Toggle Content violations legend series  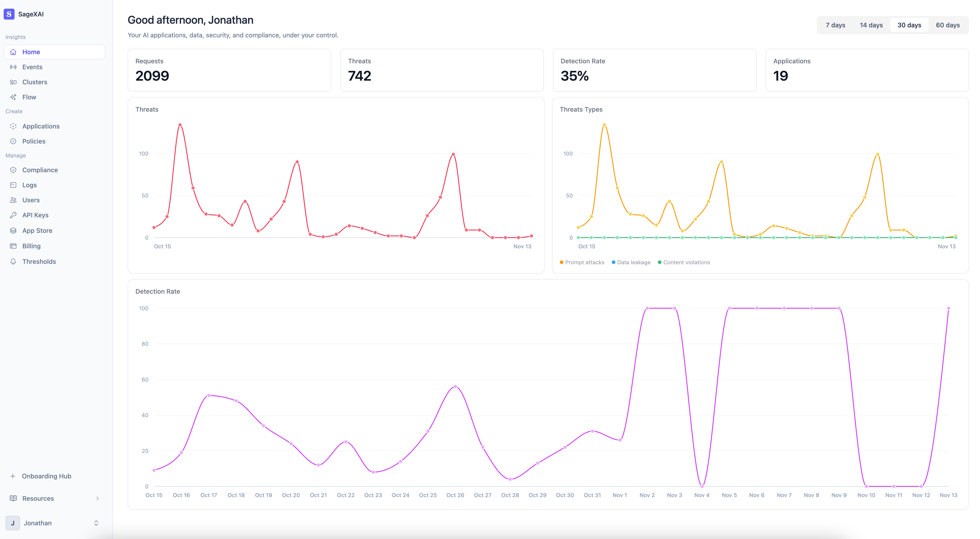tap(684, 262)
